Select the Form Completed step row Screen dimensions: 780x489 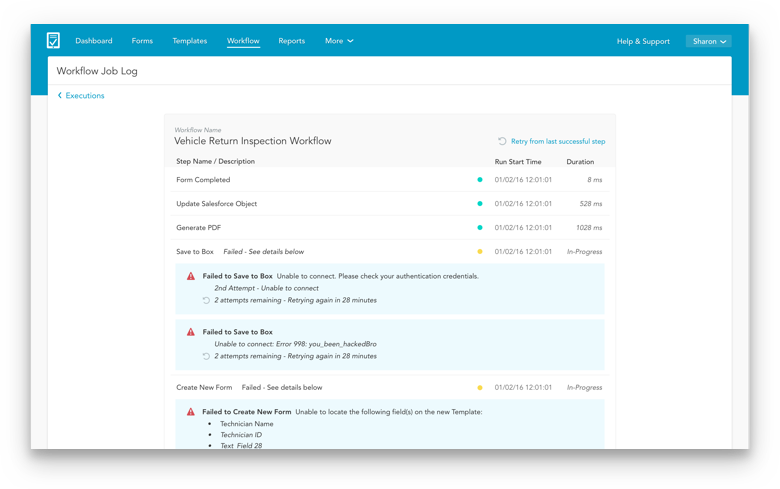tap(390, 180)
